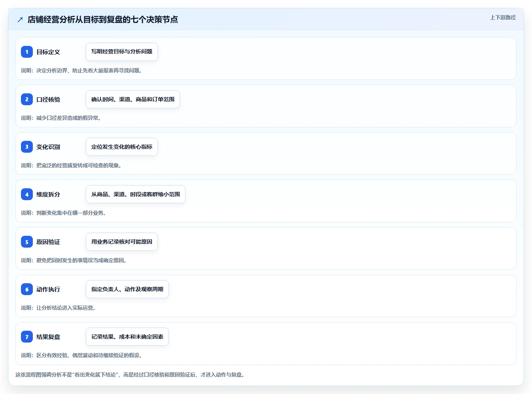
Task: Select step number 4 badge
Action: click(27, 194)
